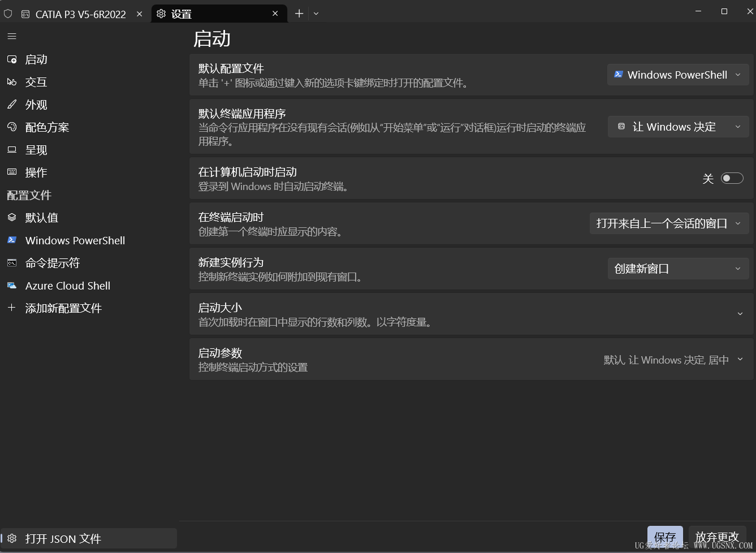Select 配色方案 in the sidebar
The image size is (756, 553).
click(x=47, y=127)
